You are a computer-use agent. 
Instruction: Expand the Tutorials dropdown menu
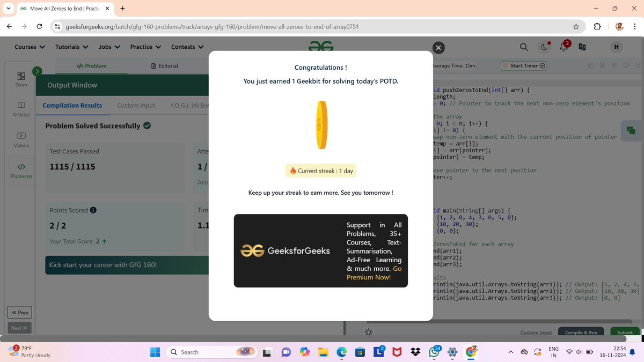point(71,47)
